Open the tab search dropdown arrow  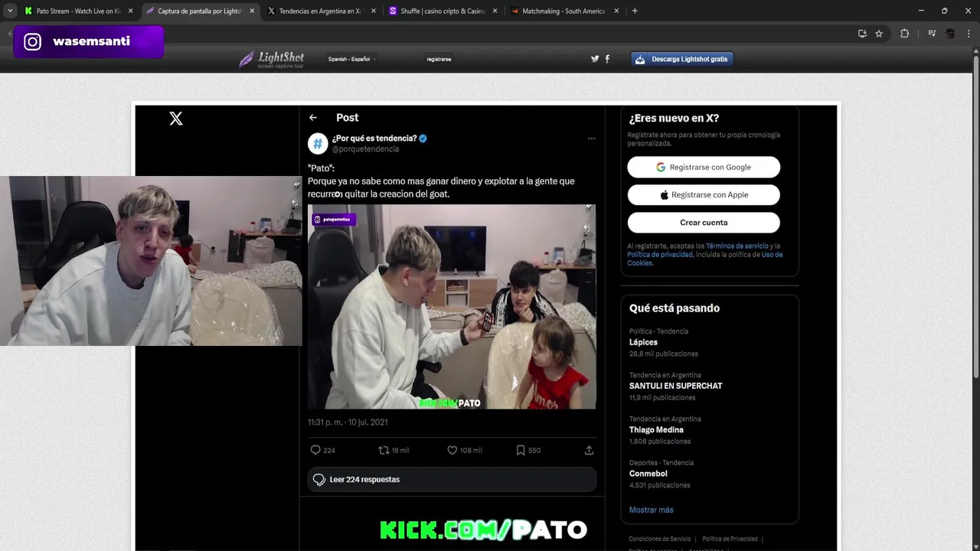(x=10, y=11)
